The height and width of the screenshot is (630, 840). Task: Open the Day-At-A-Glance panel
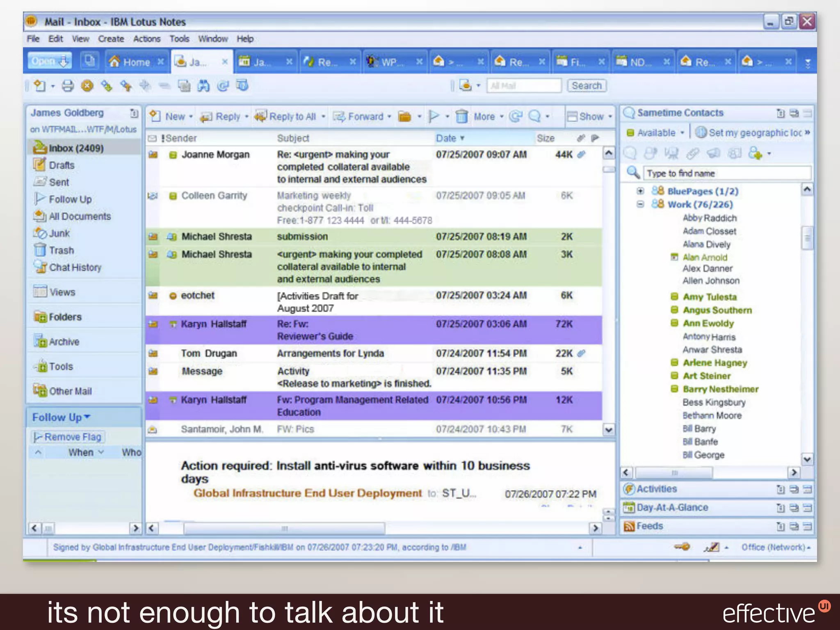pos(672,507)
